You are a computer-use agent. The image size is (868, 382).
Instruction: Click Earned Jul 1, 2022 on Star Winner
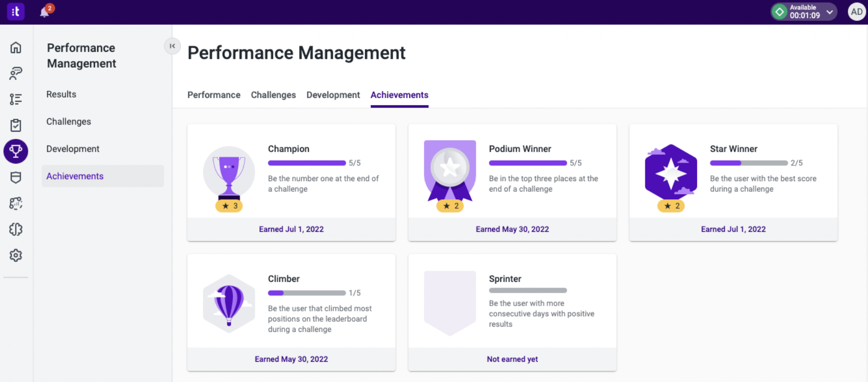click(734, 229)
